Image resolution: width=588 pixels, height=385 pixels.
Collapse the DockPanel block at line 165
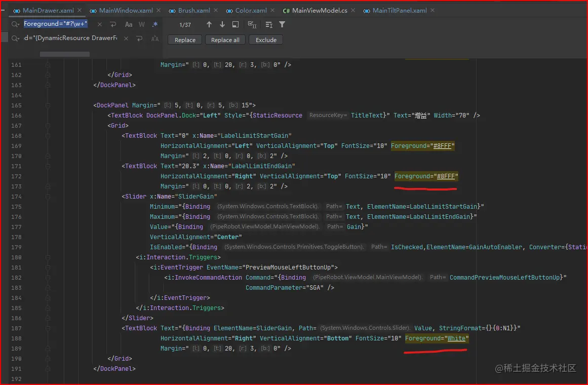point(47,105)
